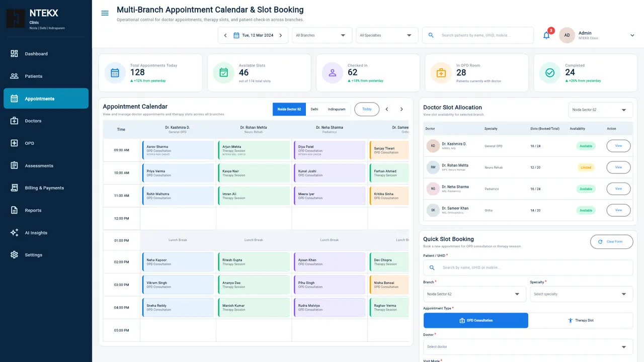Select Therapy Slot appointment type
Image resolution: width=644 pixels, height=362 pixels.
click(581, 320)
